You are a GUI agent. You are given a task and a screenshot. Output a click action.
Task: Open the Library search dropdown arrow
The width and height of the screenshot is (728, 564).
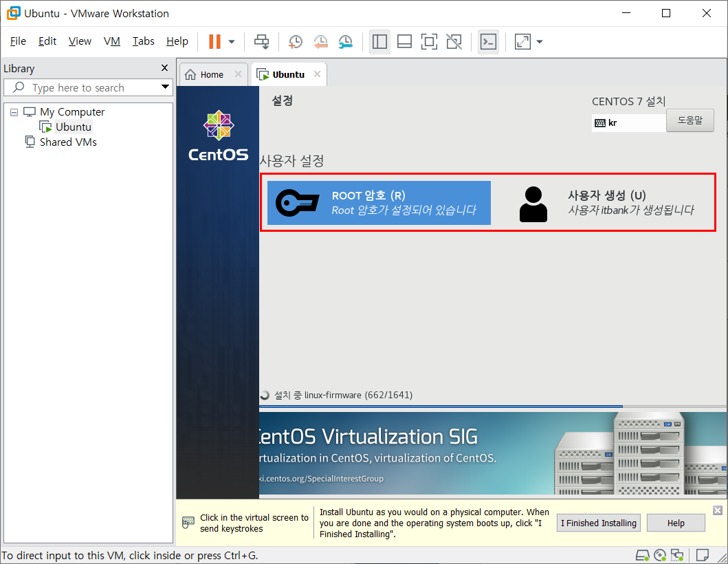pos(165,87)
